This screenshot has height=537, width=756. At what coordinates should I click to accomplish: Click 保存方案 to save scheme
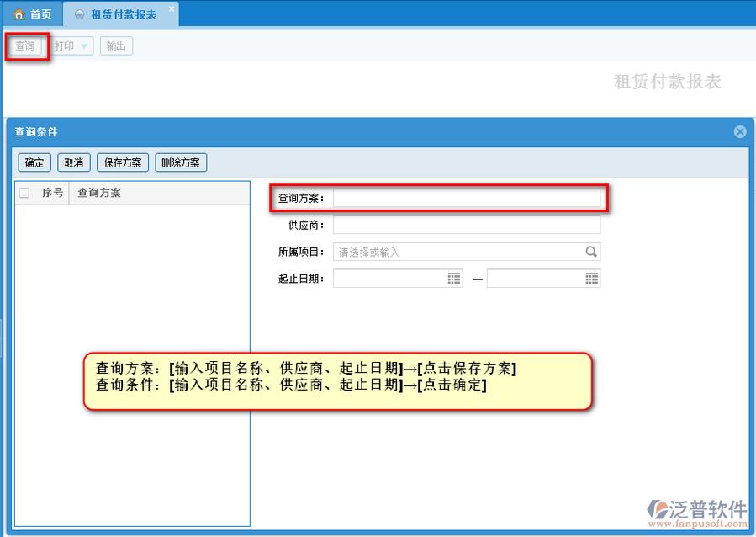tap(123, 162)
